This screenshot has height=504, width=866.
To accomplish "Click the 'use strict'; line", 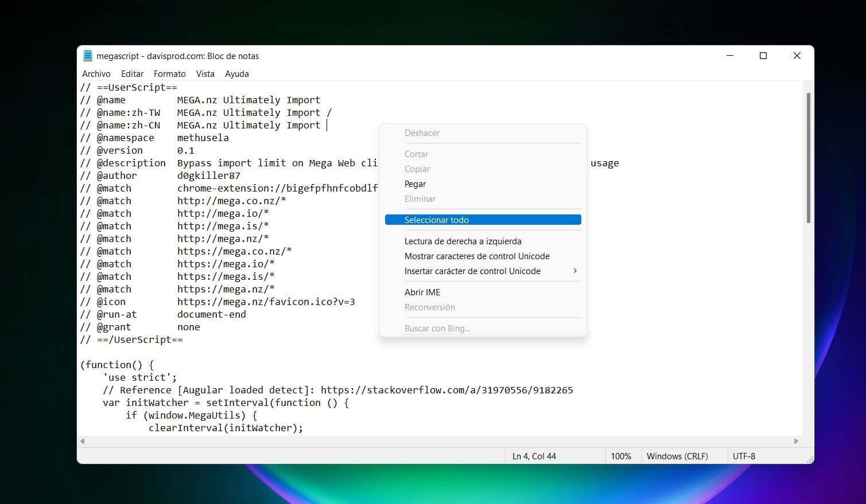I will tap(140, 378).
